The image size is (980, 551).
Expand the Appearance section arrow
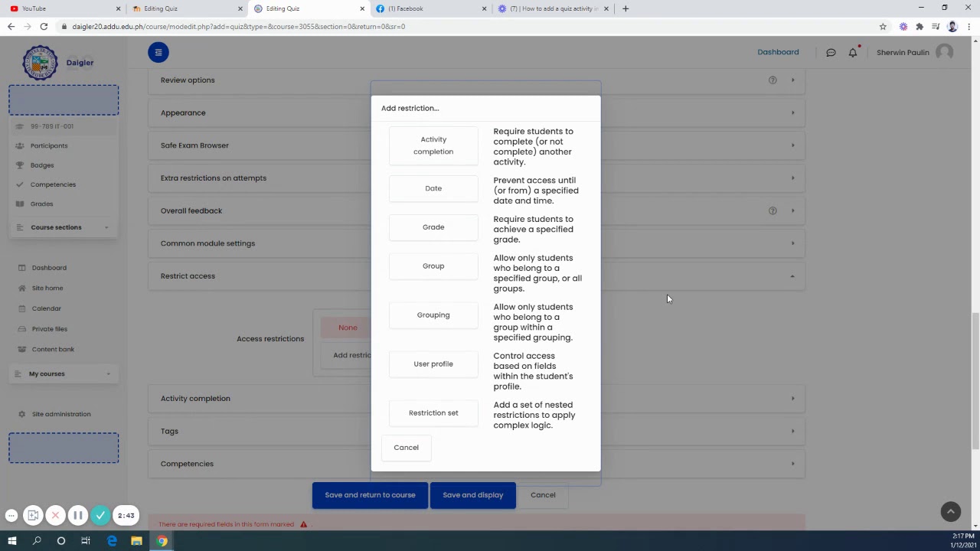[792, 112]
